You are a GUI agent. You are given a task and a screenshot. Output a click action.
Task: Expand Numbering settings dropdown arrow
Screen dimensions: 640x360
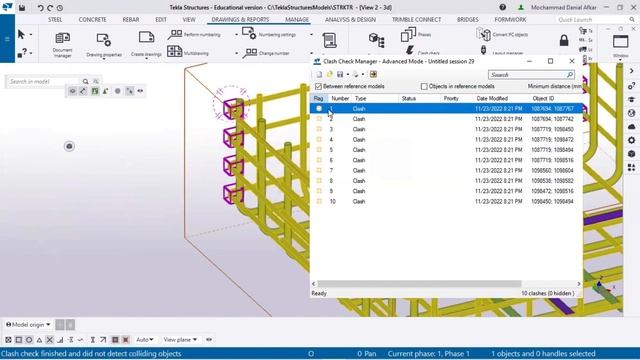click(x=311, y=34)
